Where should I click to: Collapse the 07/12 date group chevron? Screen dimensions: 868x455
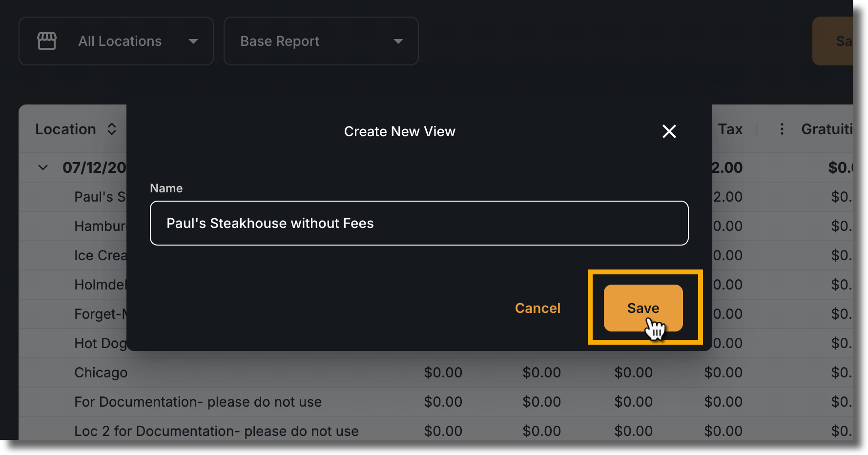(43, 167)
